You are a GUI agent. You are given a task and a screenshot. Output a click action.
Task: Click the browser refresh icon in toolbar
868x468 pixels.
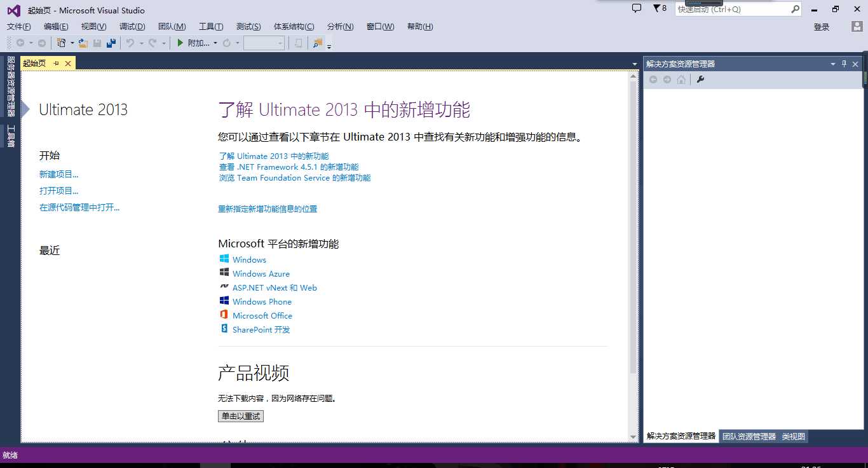[x=227, y=43]
